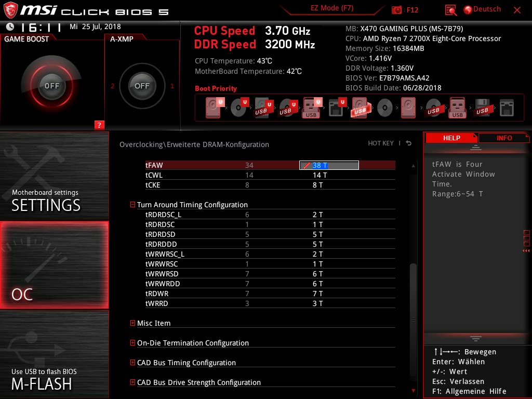532x399 pixels.
Task: Collapse Turn Around Timing Configuration section
Action: click(x=132, y=204)
